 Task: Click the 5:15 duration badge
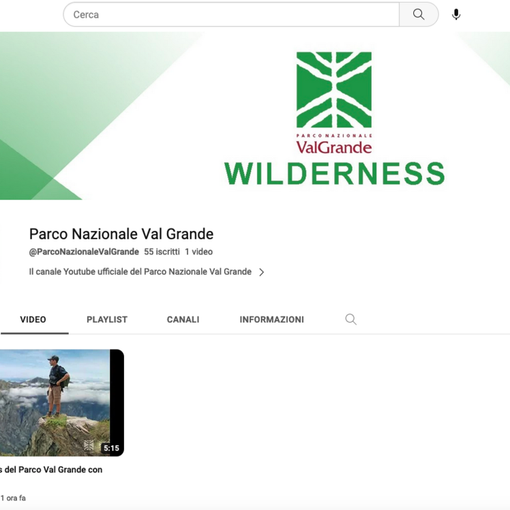point(111,448)
